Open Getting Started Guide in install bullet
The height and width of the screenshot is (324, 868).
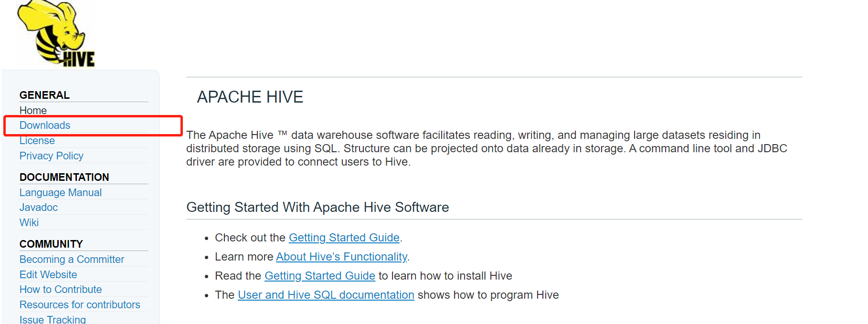[x=320, y=276]
